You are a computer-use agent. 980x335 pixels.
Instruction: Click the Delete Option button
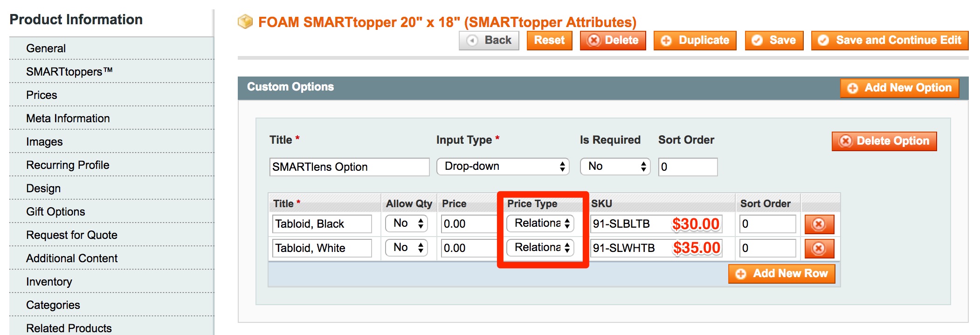pos(884,141)
